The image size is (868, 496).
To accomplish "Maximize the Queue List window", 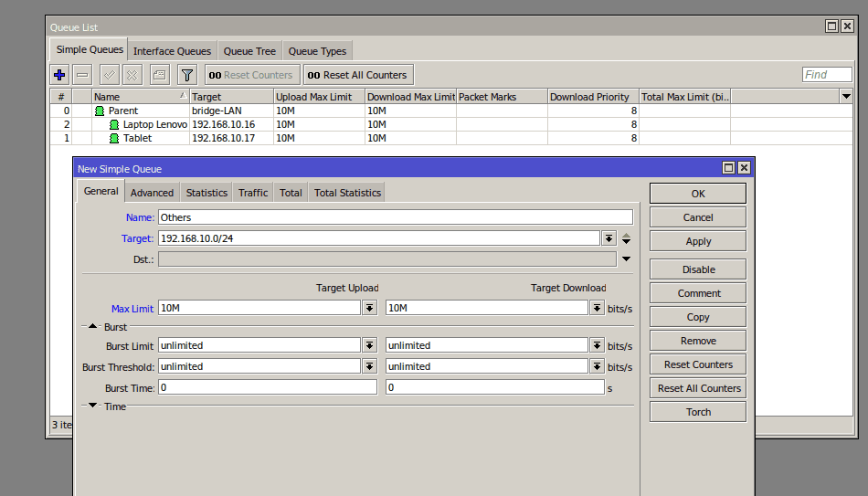I will [831, 26].
